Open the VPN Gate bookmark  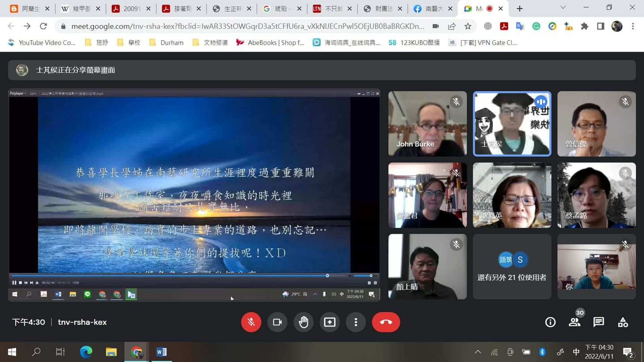(483, 42)
